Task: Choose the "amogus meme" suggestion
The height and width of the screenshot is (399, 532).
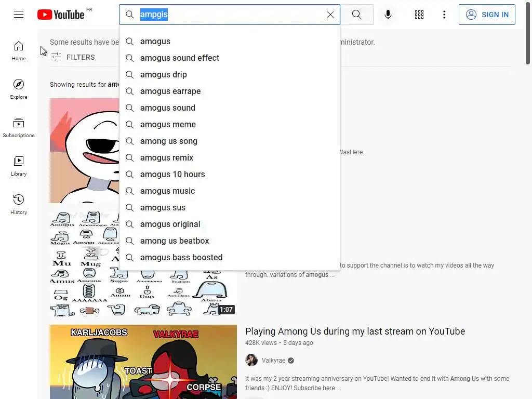Action: pos(230,125)
